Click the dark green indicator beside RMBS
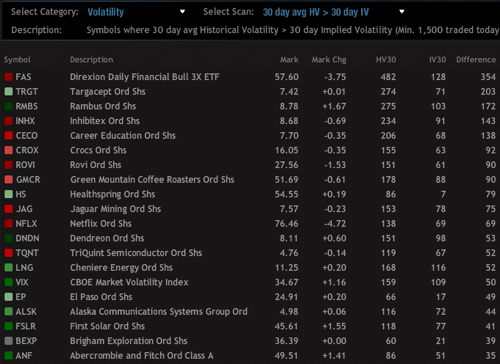The image size is (500, 364). (9, 106)
